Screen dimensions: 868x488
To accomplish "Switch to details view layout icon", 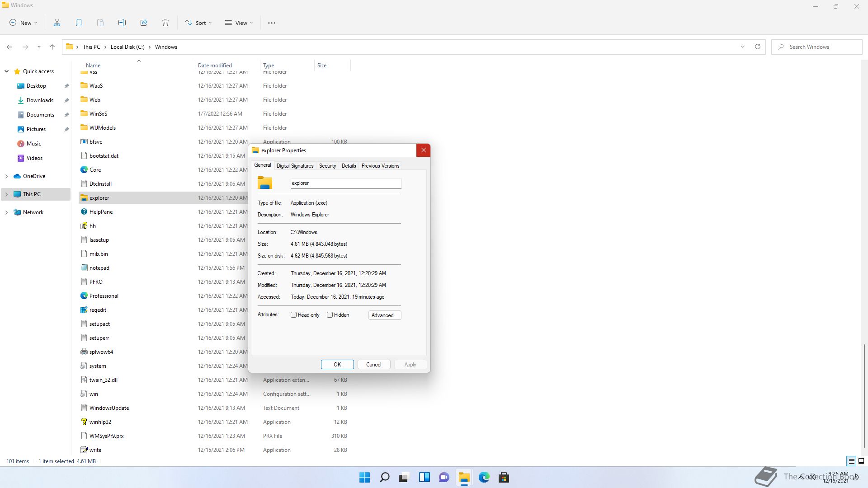I will point(851,461).
